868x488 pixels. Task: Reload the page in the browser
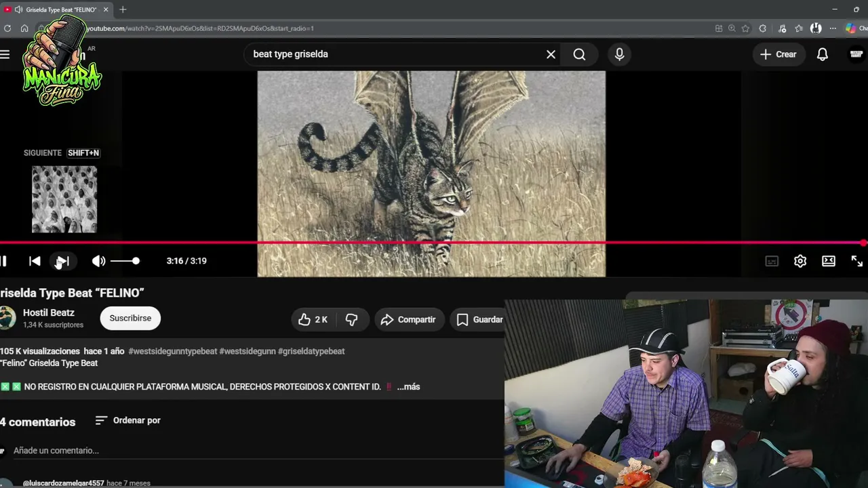[7, 28]
